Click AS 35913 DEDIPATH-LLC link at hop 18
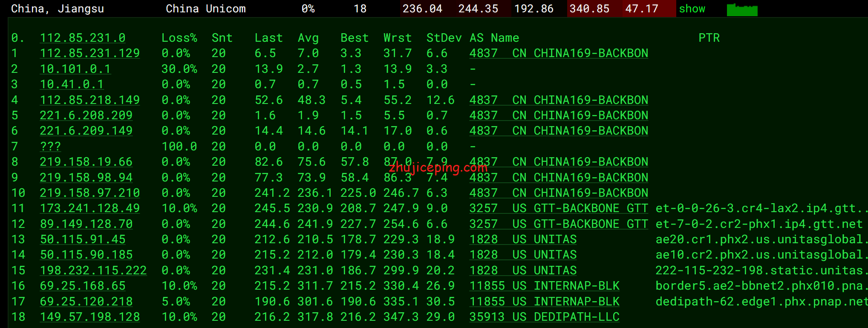868x328 pixels. click(545, 317)
